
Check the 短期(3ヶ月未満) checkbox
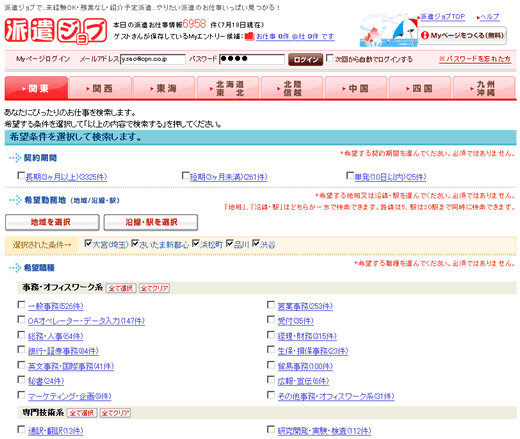[x=186, y=175]
